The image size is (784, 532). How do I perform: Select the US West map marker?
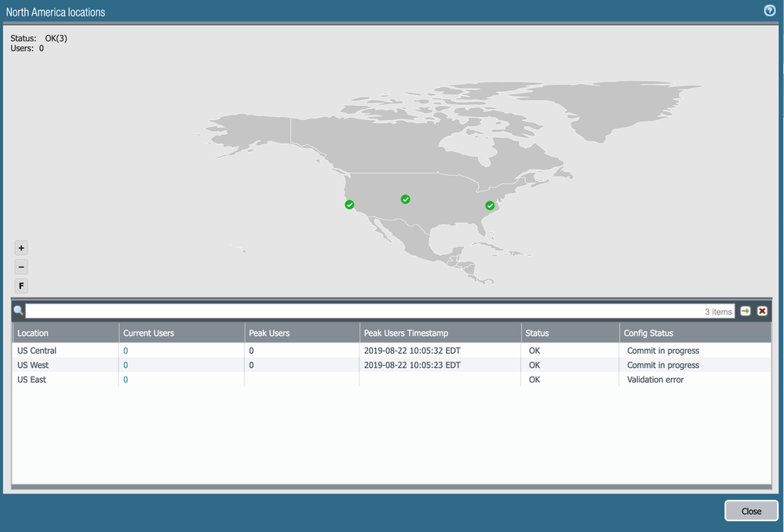tap(349, 205)
